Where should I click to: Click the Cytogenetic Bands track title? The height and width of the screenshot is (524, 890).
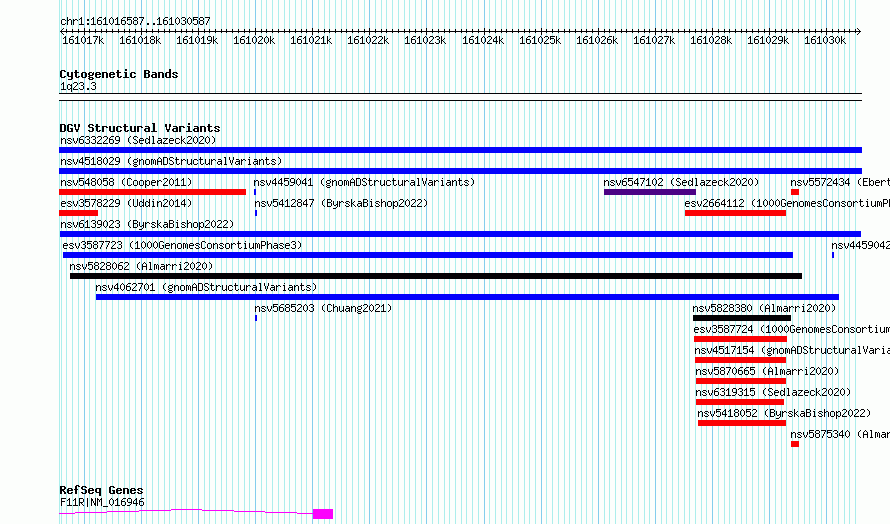pyautogui.click(x=119, y=74)
